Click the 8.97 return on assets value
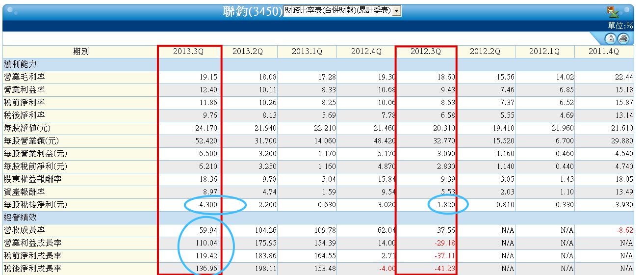This screenshot has width=644, height=275. (x=210, y=192)
